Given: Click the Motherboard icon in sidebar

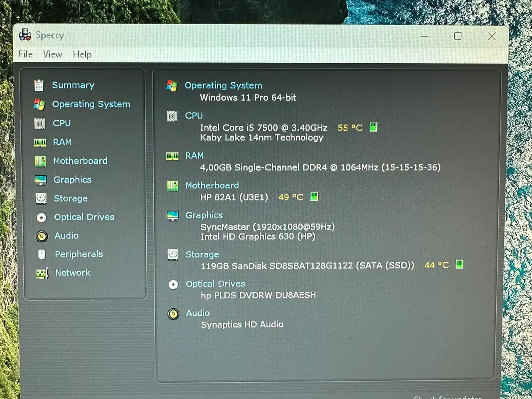Looking at the screenshot, I should pyautogui.click(x=40, y=161).
